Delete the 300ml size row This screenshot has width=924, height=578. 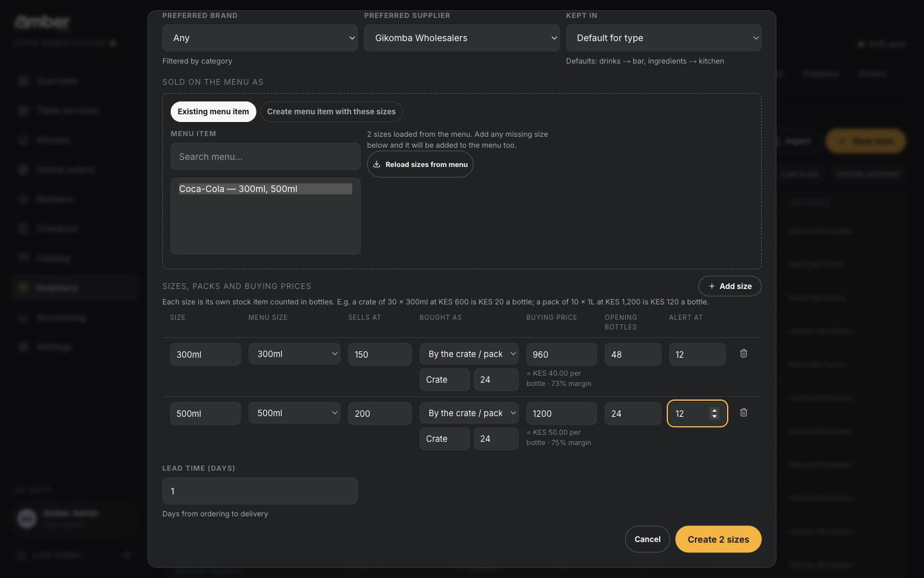[x=744, y=353]
